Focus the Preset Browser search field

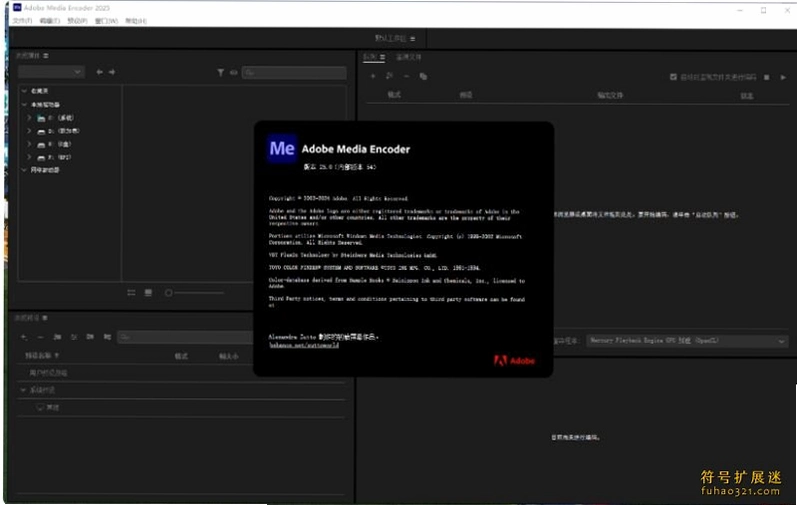coord(185,337)
